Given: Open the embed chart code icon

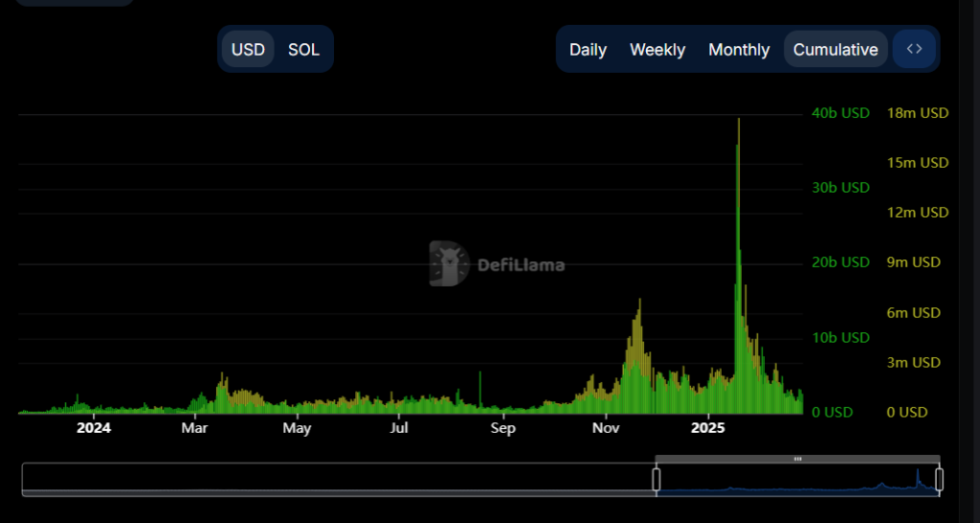Looking at the screenshot, I should 914,49.
